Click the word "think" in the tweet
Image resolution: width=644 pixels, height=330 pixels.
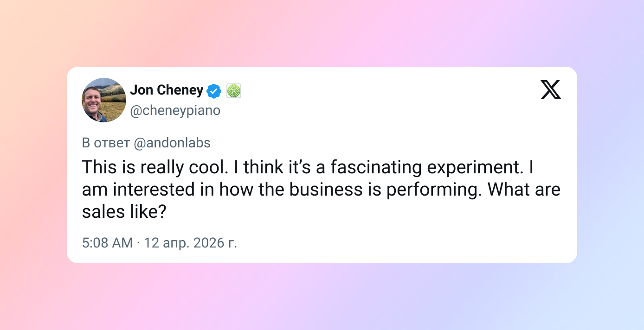click(264, 167)
